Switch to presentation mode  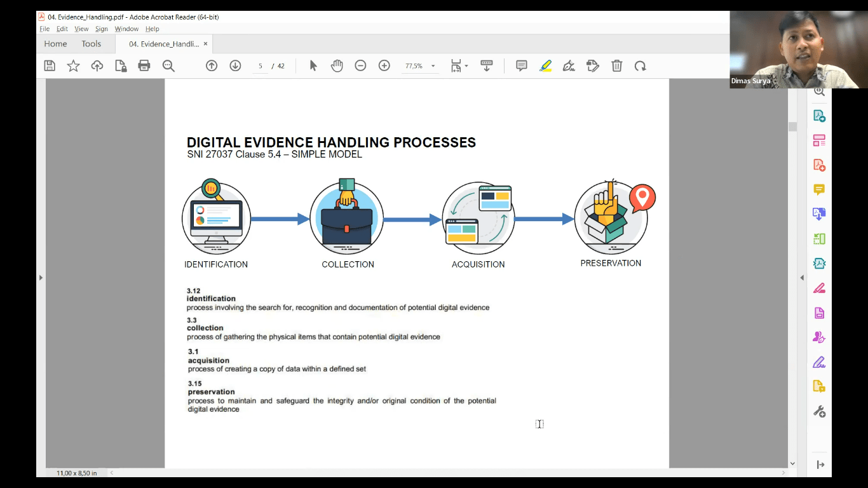[x=486, y=65]
